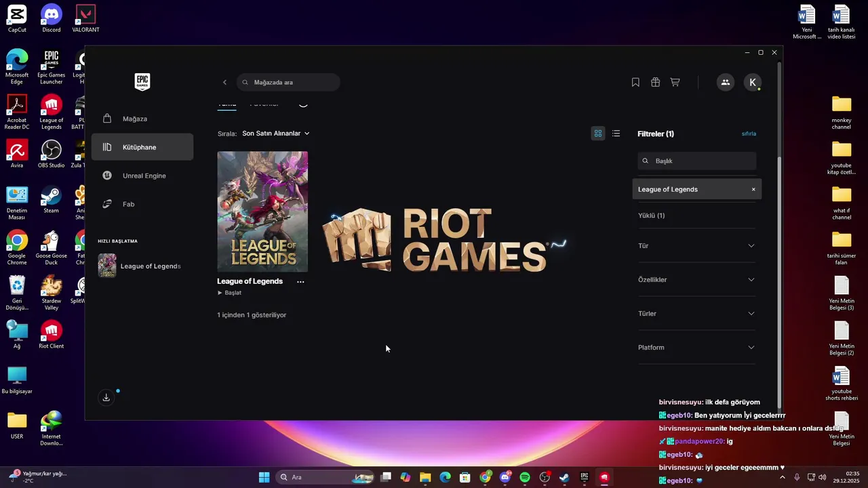Switch library to list view
This screenshot has width=868, height=488.
click(616, 134)
